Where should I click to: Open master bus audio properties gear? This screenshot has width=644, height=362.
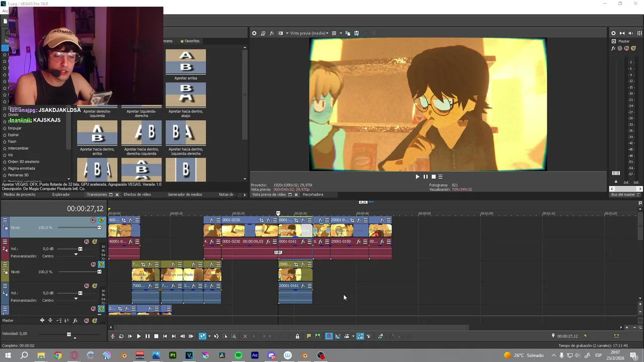(613, 33)
